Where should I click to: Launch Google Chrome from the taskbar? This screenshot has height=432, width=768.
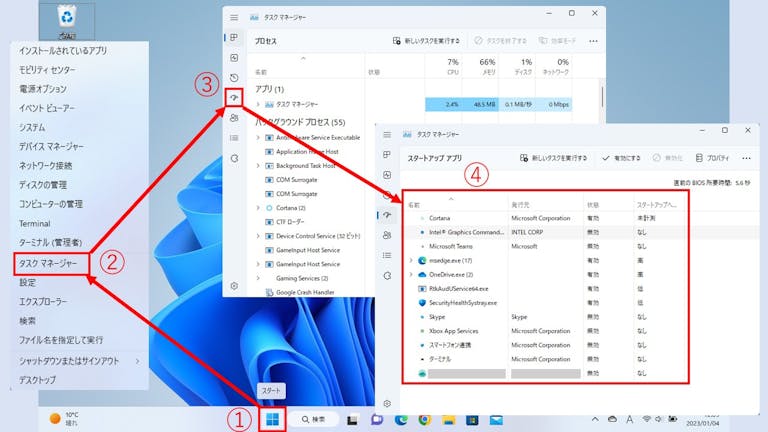point(425,420)
